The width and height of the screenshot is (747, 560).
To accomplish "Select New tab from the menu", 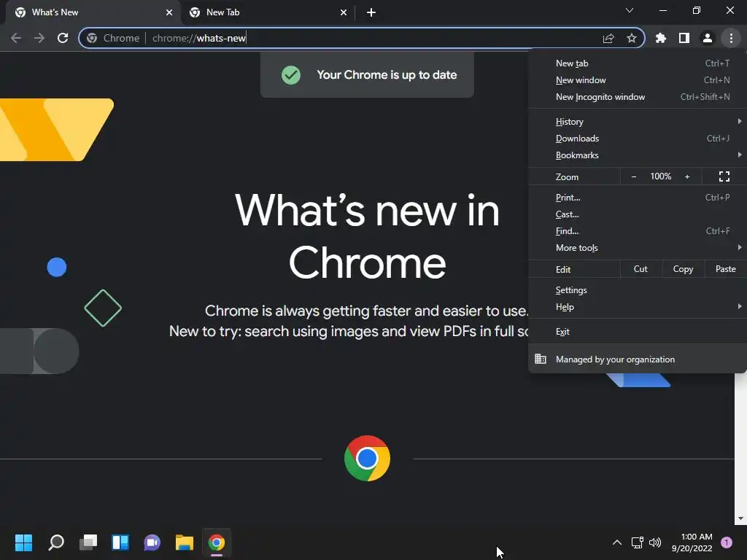I will click(x=638, y=63).
